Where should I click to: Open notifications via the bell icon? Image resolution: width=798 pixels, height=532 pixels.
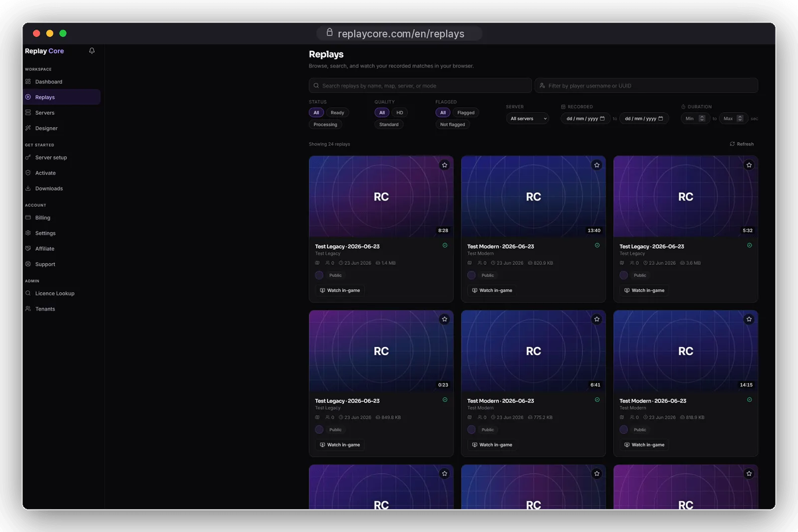coord(92,51)
